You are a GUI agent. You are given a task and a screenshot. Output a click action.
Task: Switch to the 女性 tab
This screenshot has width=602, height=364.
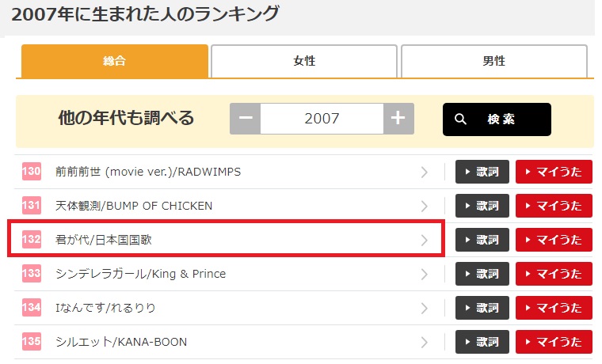pos(304,61)
